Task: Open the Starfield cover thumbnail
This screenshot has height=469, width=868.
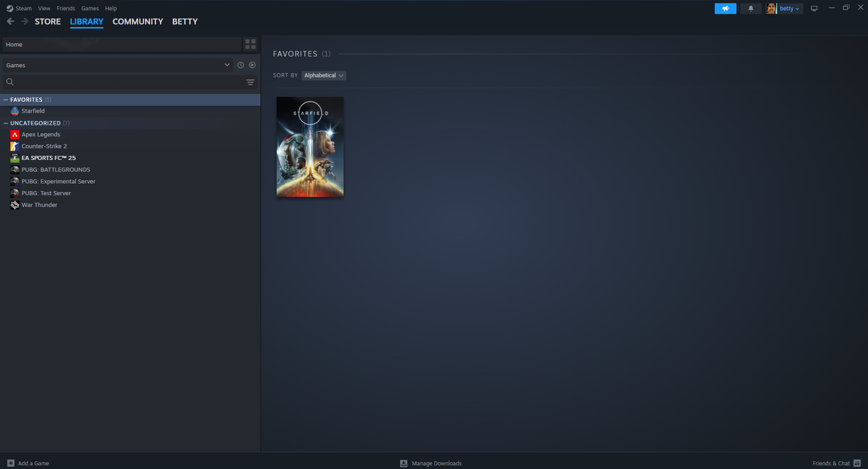Action: (310, 147)
